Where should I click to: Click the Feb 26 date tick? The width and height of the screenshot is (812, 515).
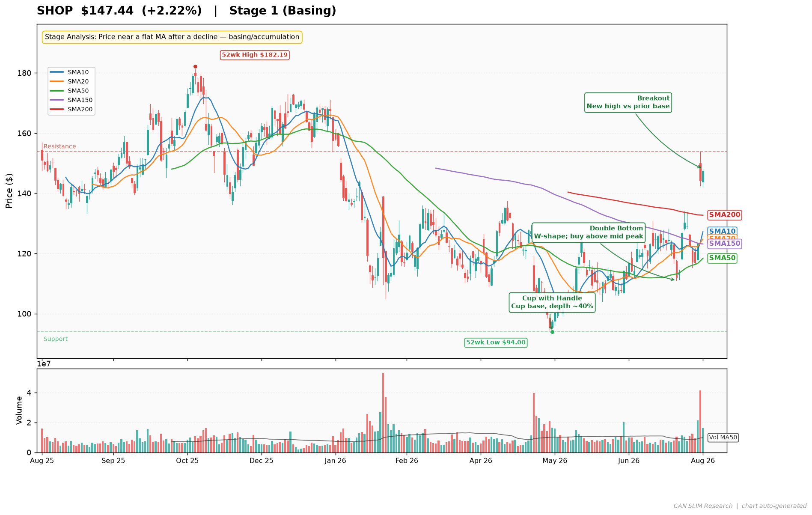pyautogui.click(x=407, y=461)
